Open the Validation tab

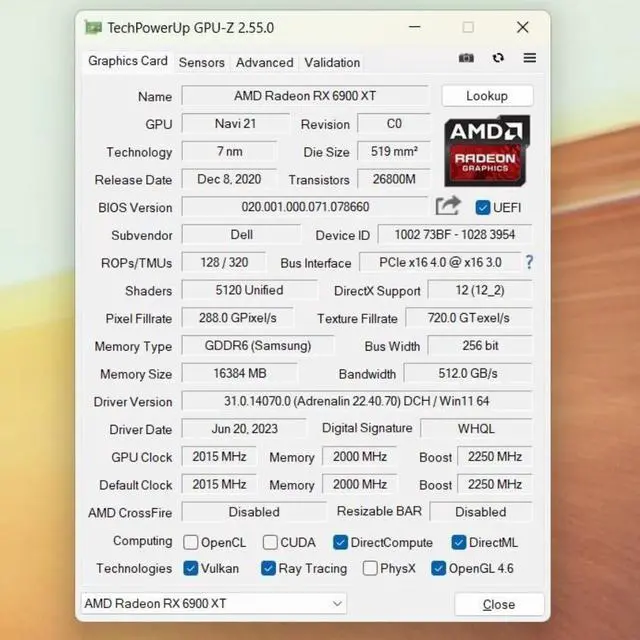click(x=332, y=62)
